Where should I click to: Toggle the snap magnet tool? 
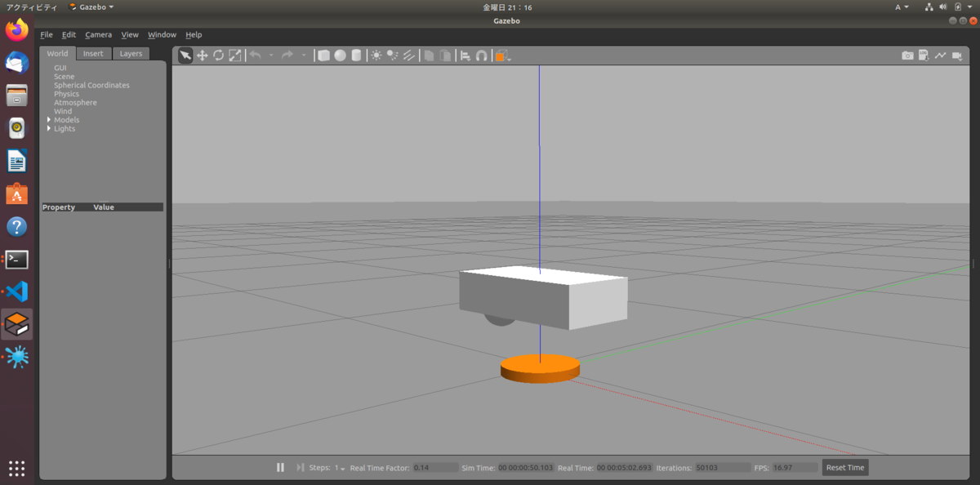tap(481, 56)
